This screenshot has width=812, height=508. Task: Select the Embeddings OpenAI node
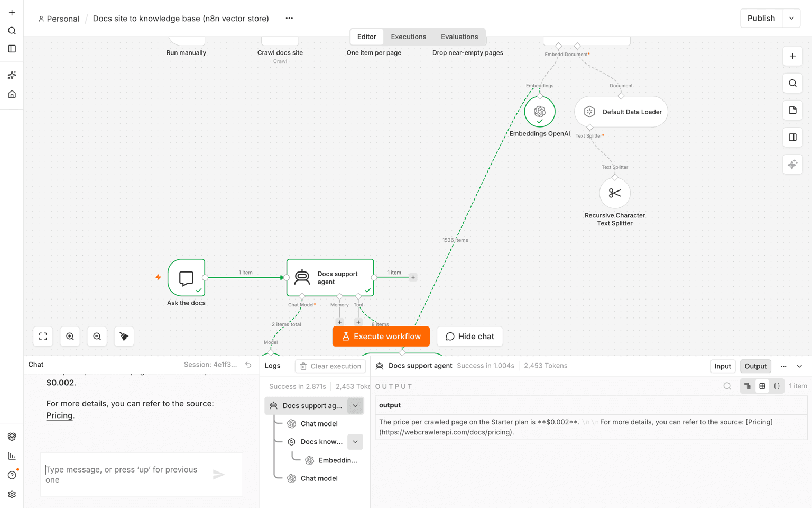click(540, 112)
